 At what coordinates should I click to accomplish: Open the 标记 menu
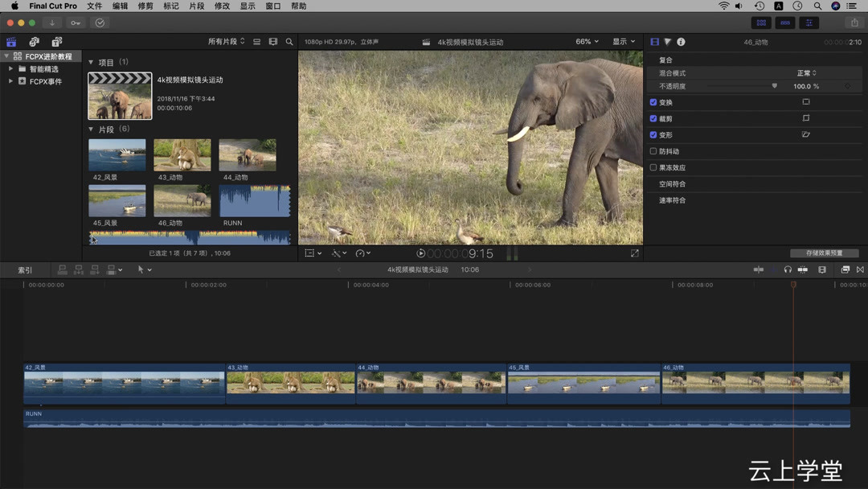(171, 6)
